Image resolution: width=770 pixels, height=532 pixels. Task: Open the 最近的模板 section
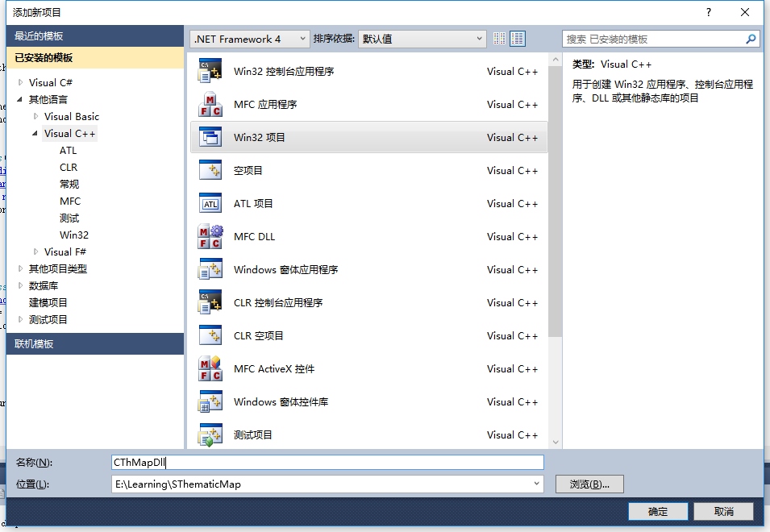(x=95, y=35)
